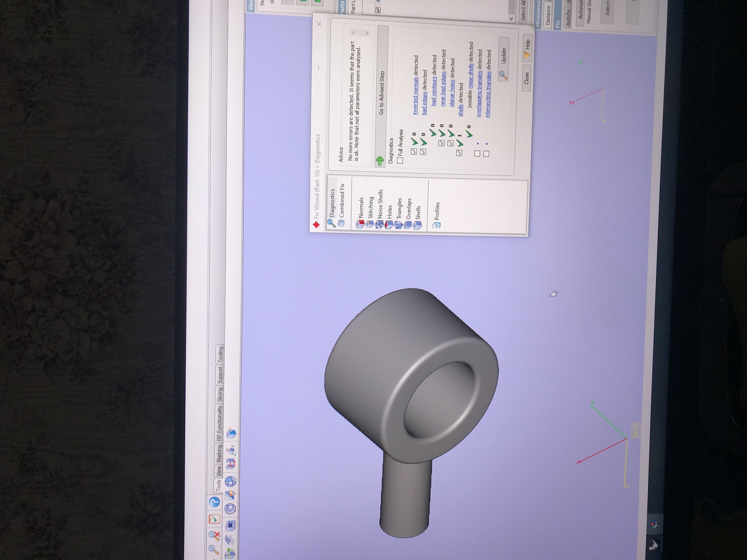Click the Advice previous arrow
This screenshot has height=560, width=747.
(353, 32)
